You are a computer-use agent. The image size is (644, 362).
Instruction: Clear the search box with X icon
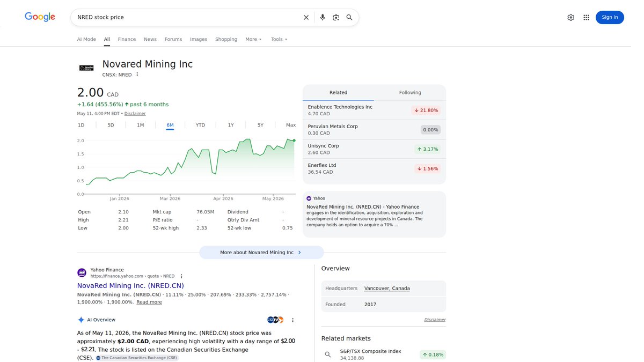(x=306, y=17)
